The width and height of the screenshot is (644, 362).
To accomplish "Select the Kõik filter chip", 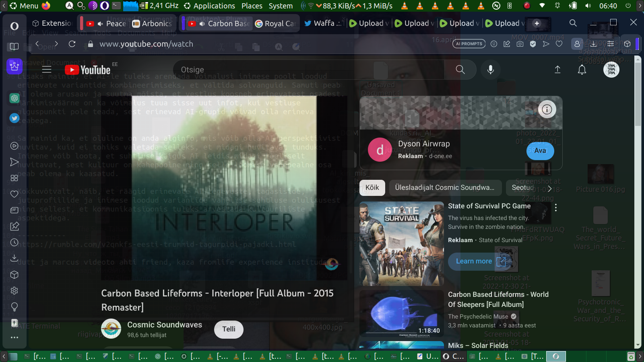I will (372, 187).
